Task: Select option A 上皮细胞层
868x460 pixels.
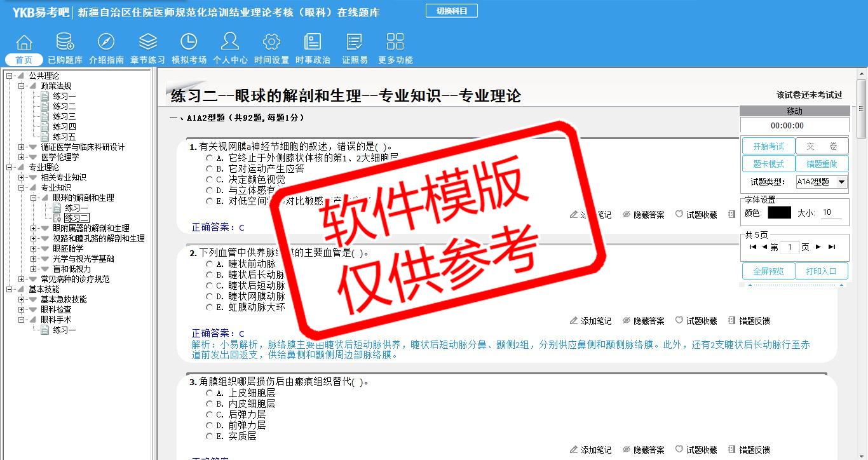Action: click(210, 393)
